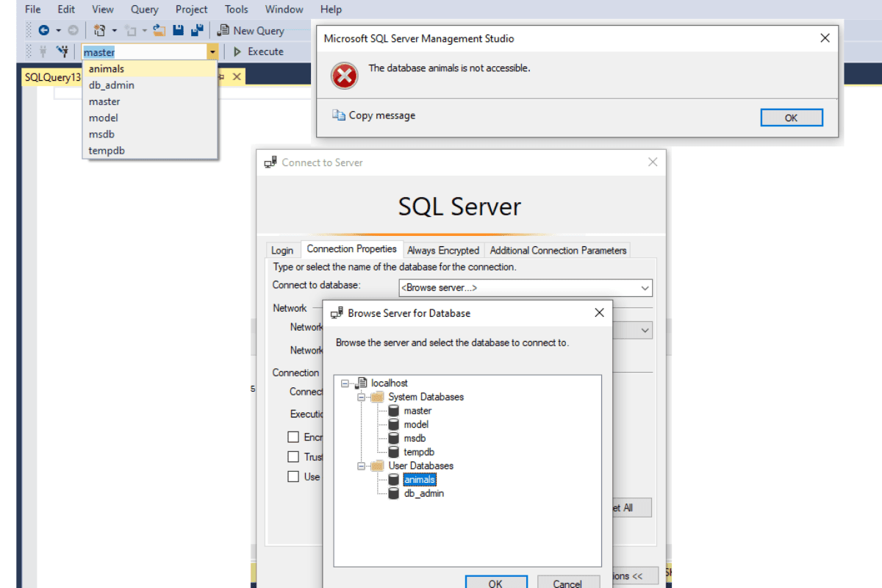Viewport: 882px width, 588px height.
Task: Check the Trust server certificate option
Action: (294, 456)
